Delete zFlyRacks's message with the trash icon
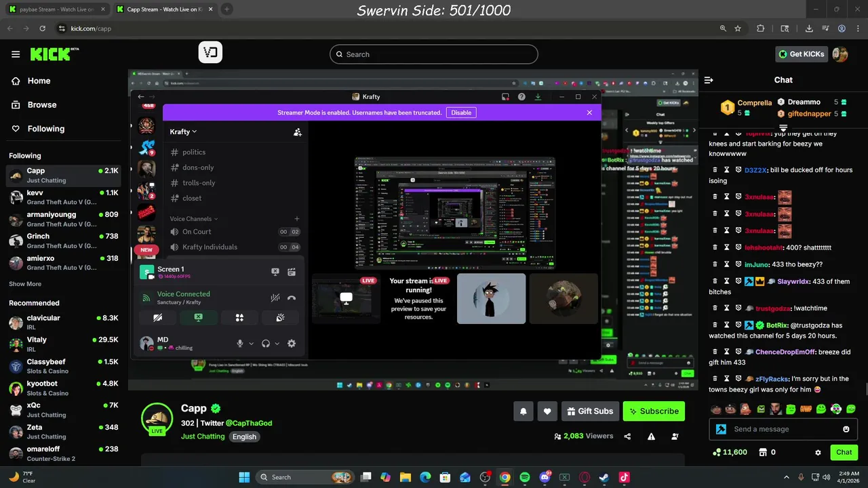 715,379
